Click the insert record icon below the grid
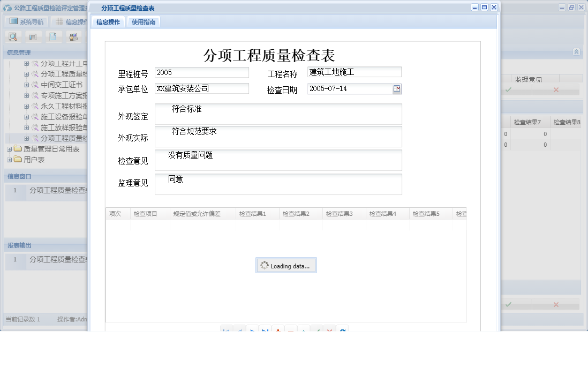The width and height of the screenshot is (588, 383). click(x=277, y=331)
